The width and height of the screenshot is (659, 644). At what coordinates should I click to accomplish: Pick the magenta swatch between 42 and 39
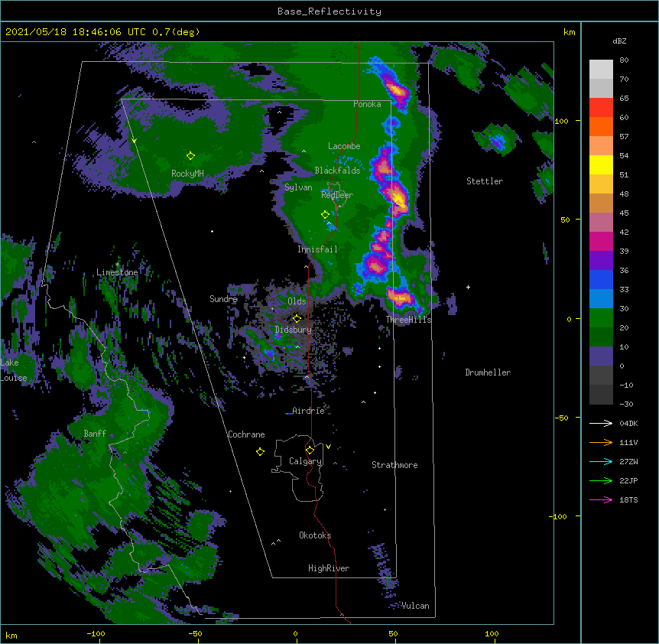pos(601,241)
